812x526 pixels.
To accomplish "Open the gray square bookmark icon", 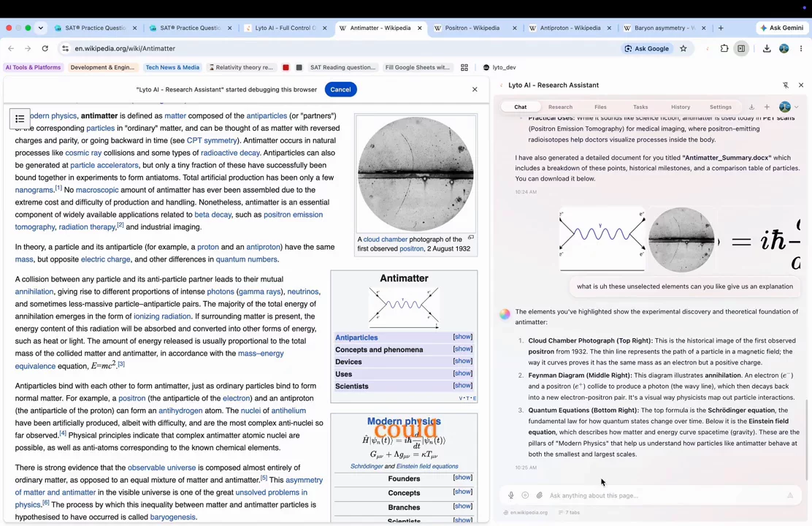I will [x=299, y=67].
